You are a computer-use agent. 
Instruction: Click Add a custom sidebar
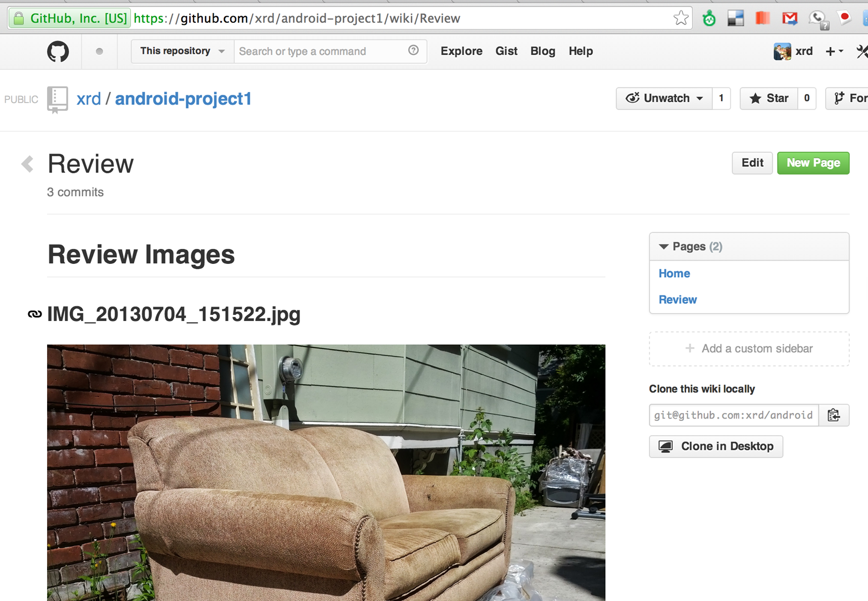click(x=749, y=349)
